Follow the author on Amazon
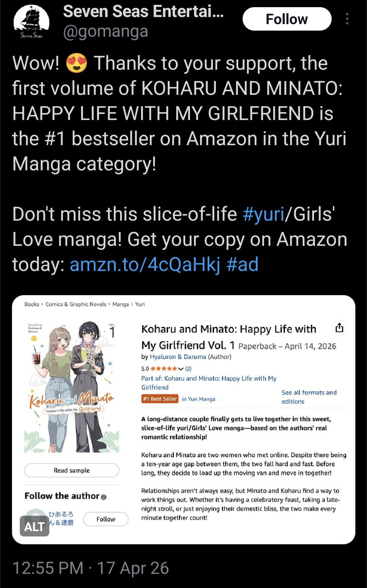The width and height of the screenshot is (367, 588). coord(106,519)
